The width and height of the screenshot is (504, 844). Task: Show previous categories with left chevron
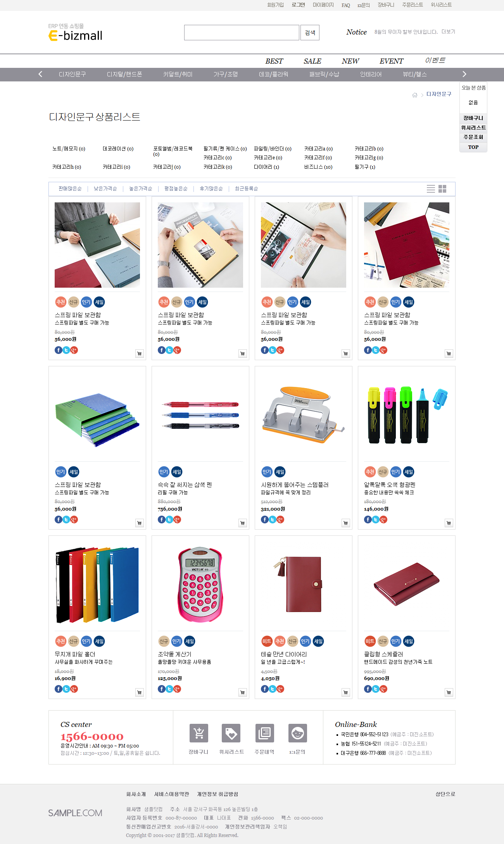coord(40,74)
